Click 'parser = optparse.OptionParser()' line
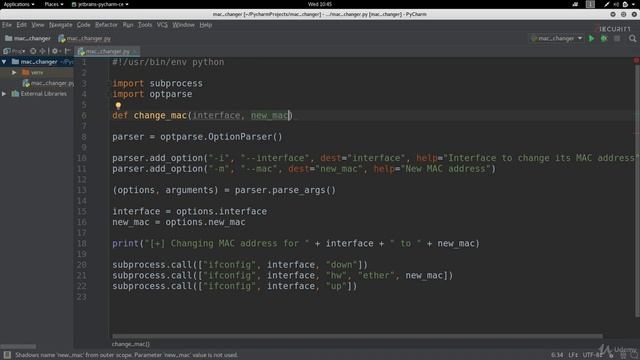The width and height of the screenshot is (640, 360). [x=197, y=137]
